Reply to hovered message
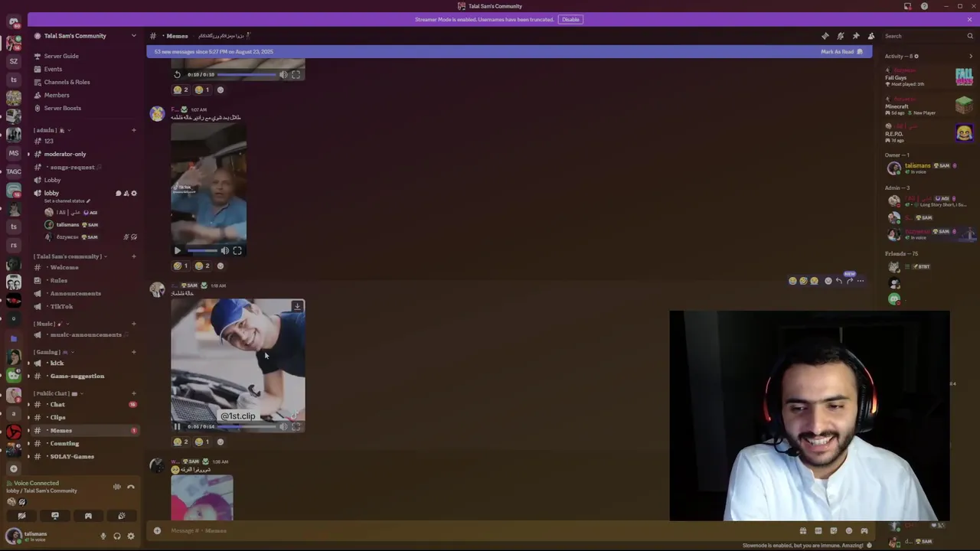This screenshot has height=551, width=980. [x=839, y=281]
